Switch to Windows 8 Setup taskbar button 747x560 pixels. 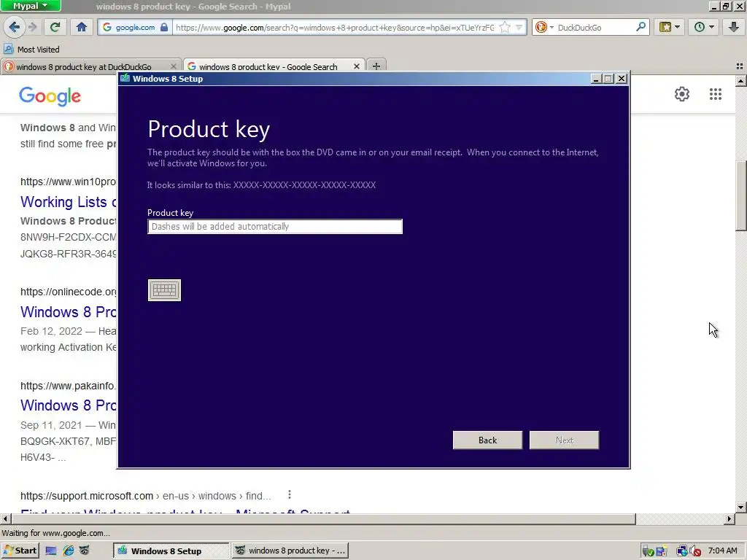171,551
